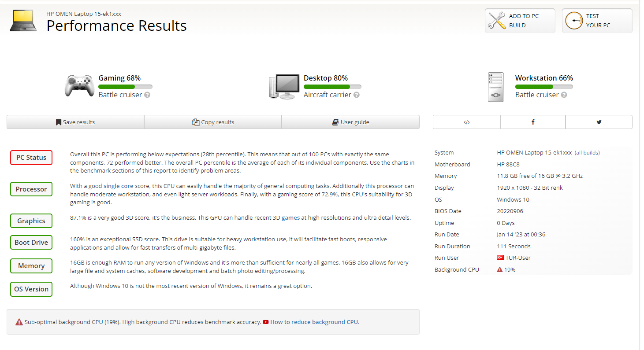Click Test Your PC button
This screenshot has height=350, width=644.
597,21
